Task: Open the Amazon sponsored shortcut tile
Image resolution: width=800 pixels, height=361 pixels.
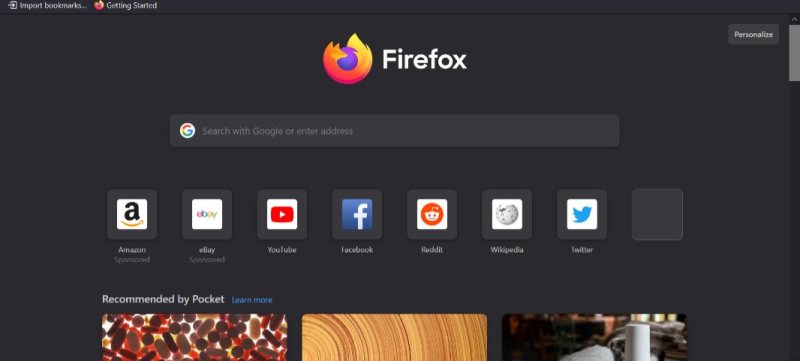Action: pos(132,214)
